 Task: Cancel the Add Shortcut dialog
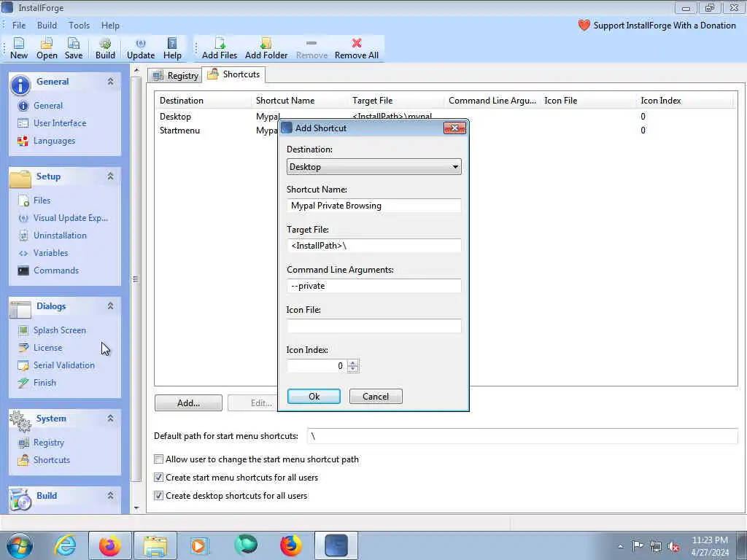pos(376,397)
